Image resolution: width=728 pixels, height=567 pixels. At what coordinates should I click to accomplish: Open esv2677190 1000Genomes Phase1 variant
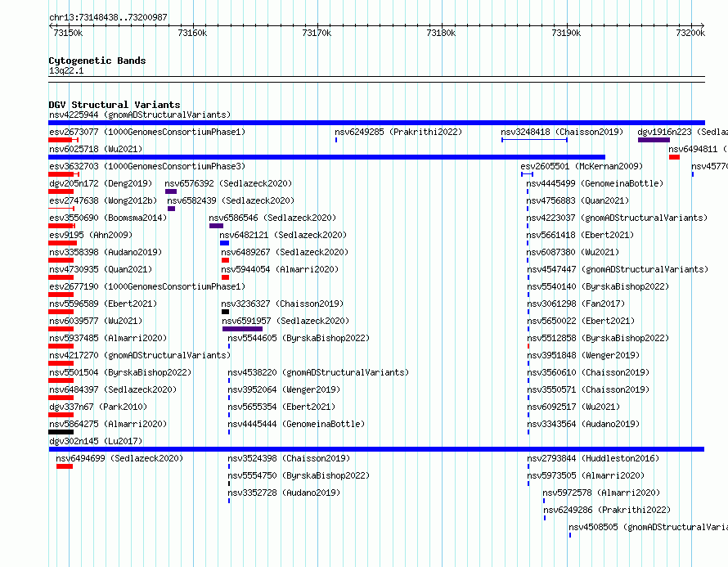click(x=147, y=286)
